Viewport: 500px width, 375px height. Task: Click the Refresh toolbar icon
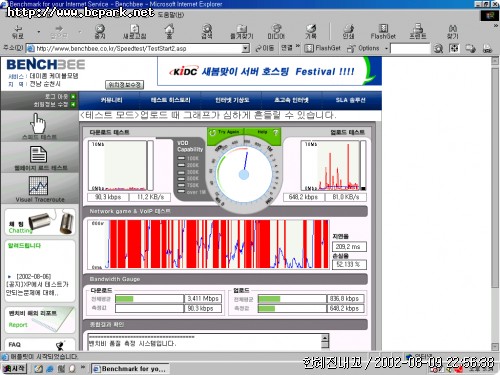coord(135,32)
